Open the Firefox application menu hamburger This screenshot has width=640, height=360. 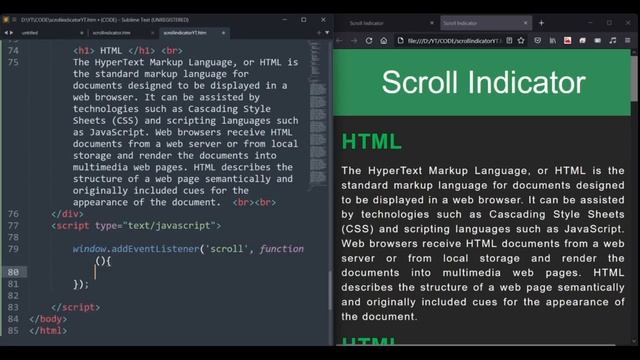click(627, 40)
